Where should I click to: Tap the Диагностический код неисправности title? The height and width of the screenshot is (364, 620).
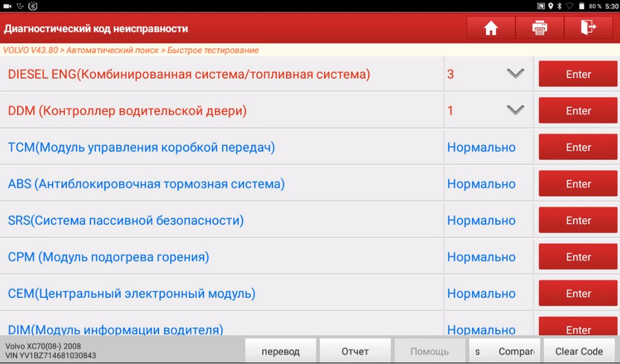[x=96, y=29]
